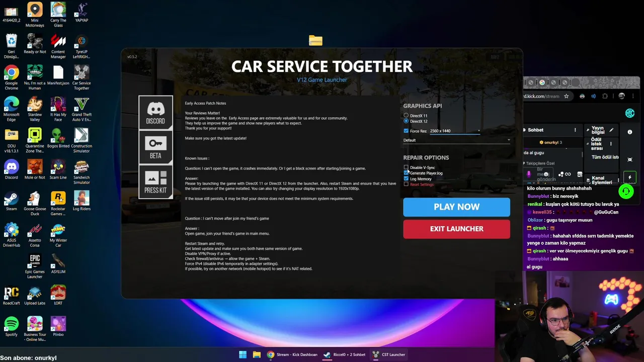Open Google Chrome desktop shortcut
Image resolution: width=644 pixels, height=362 pixels.
point(12,78)
